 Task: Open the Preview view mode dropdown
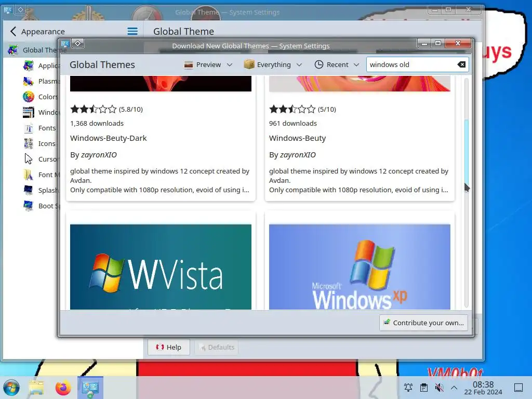click(x=208, y=64)
